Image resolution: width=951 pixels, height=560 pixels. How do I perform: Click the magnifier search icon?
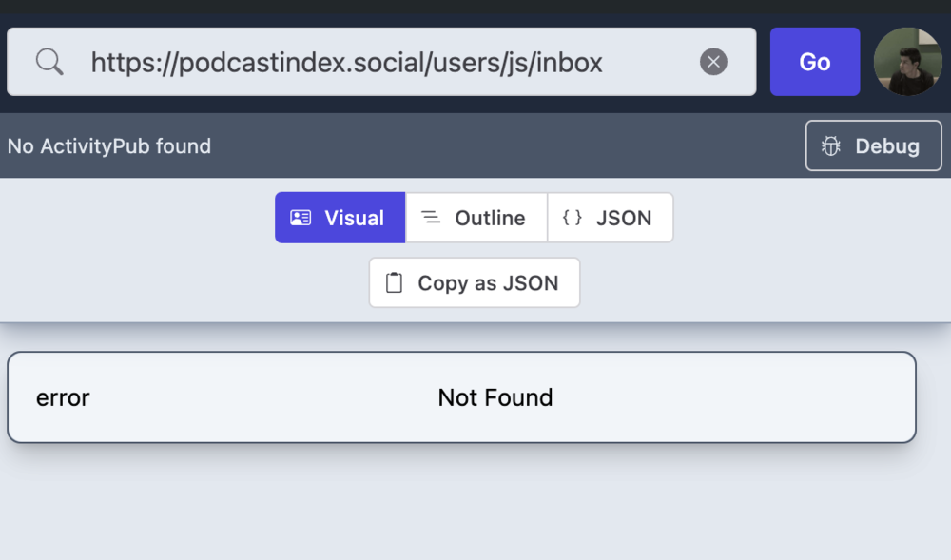coord(49,63)
